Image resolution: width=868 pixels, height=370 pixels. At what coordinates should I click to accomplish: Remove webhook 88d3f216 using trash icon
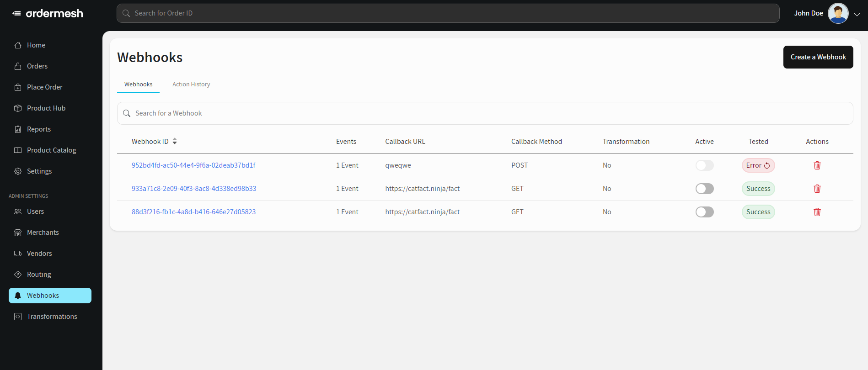pyautogui.click(x=817, y=212)
